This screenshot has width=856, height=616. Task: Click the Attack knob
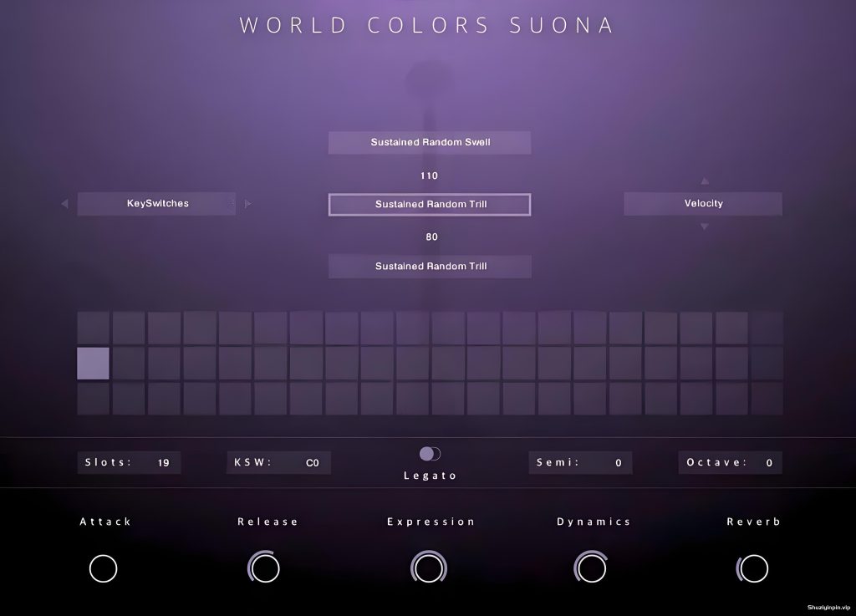click(x=103, y=568)
